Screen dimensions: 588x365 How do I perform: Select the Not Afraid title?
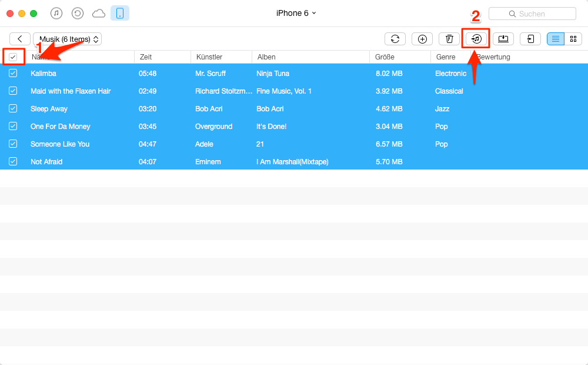tap(46, 161)
